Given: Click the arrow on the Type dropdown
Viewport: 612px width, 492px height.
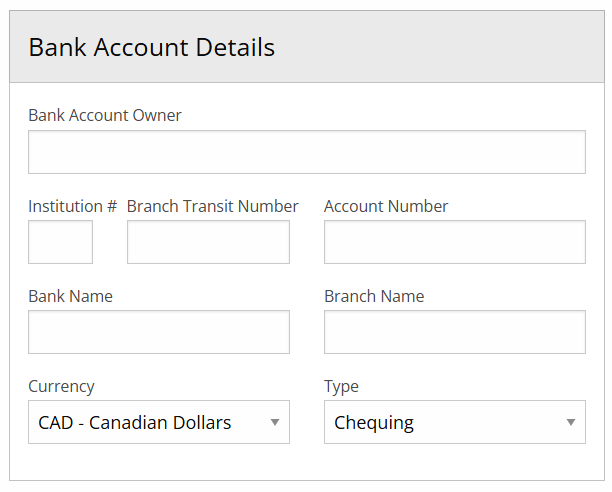Looking at the screenshot, I should (571, 423).
